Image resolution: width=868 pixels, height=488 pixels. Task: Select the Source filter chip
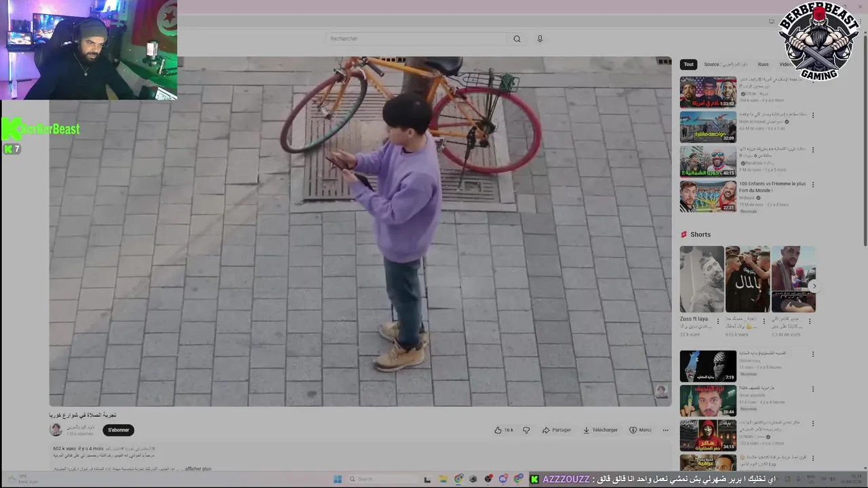(x=725, y=64)
